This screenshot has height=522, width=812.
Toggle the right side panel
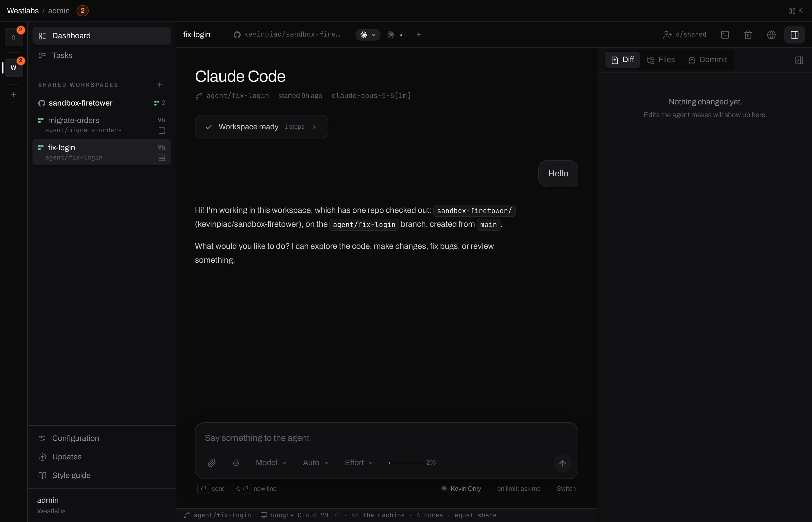tap(794, 35)
